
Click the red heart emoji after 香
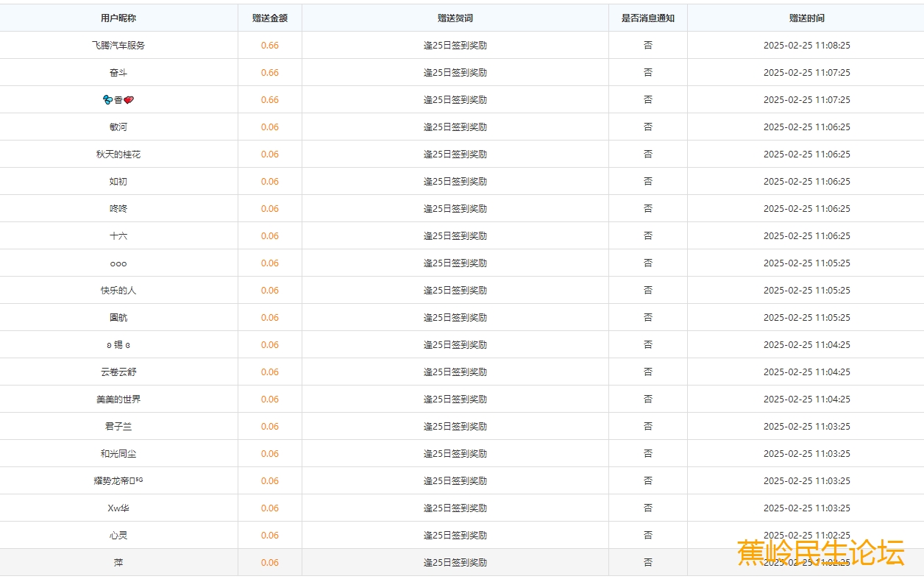(129, 100)
